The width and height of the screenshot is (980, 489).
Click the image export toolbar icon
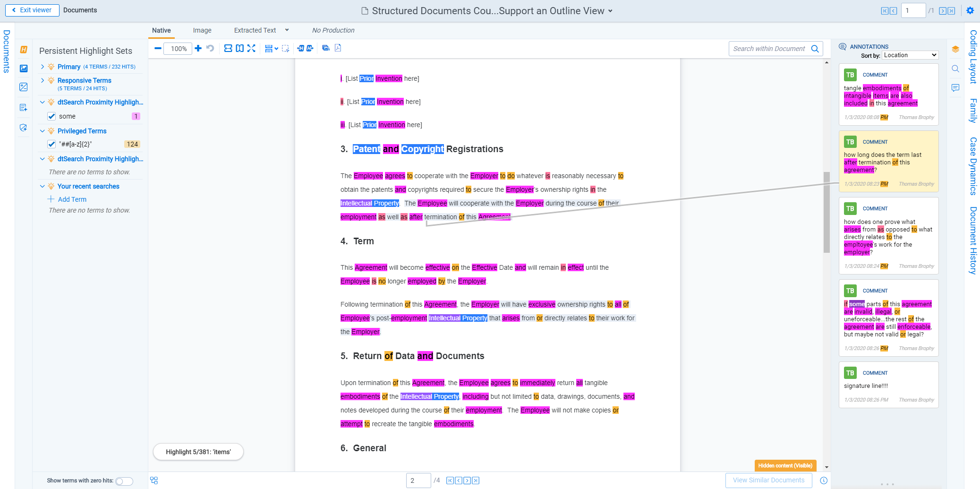tap(326, 48)
